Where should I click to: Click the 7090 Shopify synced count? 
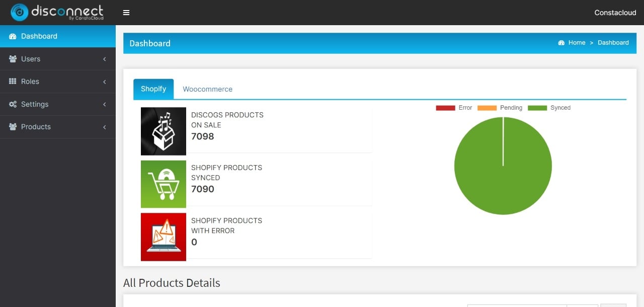pyautogui.click(x=203, y=189)
